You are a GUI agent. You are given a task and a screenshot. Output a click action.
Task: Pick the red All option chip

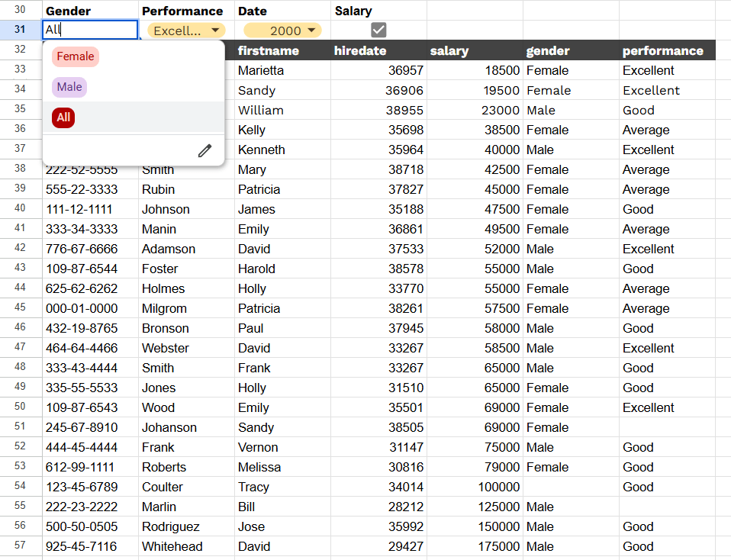pyautogui.click(x=63, y=117)
